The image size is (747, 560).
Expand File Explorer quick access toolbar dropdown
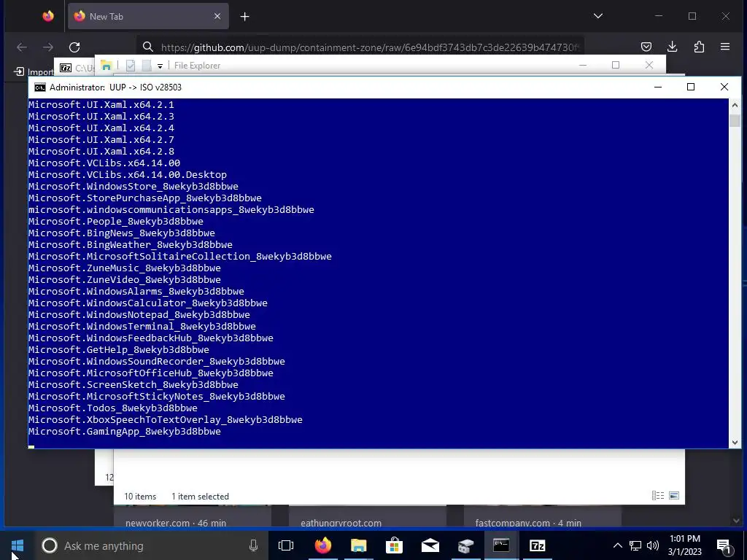160,66
